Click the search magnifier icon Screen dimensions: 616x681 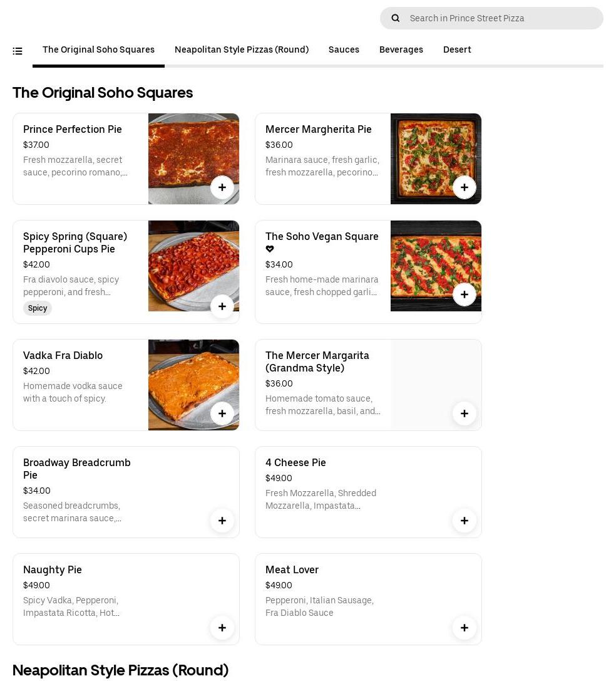tap(396, 18)
